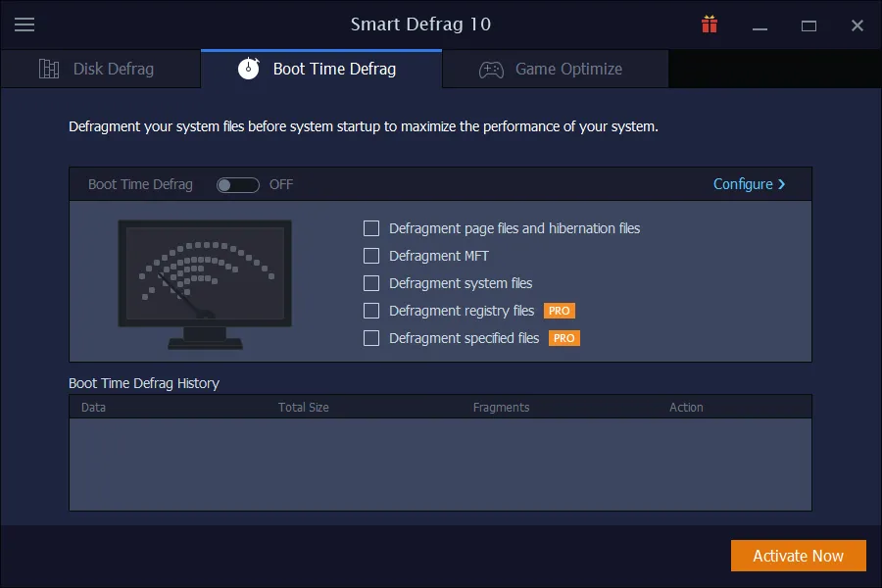The width and height of the screenshot is (882, 588).
Task: Tick the Defragment system files checkbox
Action: (x=371, y=283)
